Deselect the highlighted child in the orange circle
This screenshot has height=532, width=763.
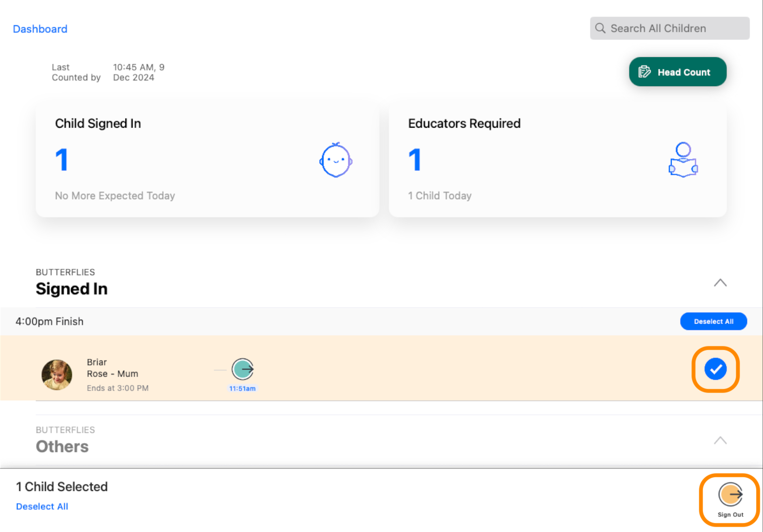[716, 368]
